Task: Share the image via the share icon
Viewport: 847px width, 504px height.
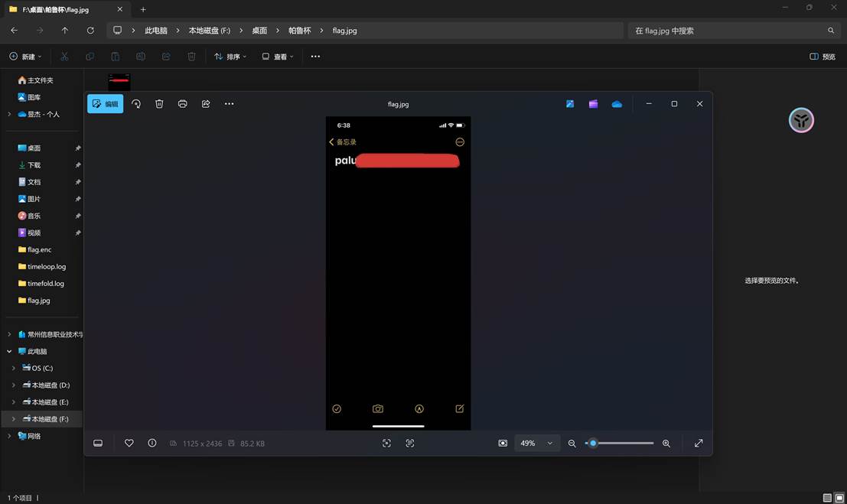Action: pyautogui.click(x=205, y=103)
